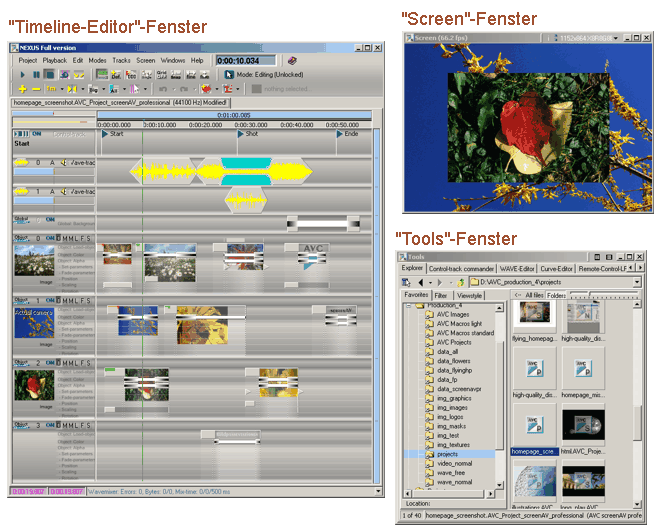Select the projects folder in tree

pos(447,453)
